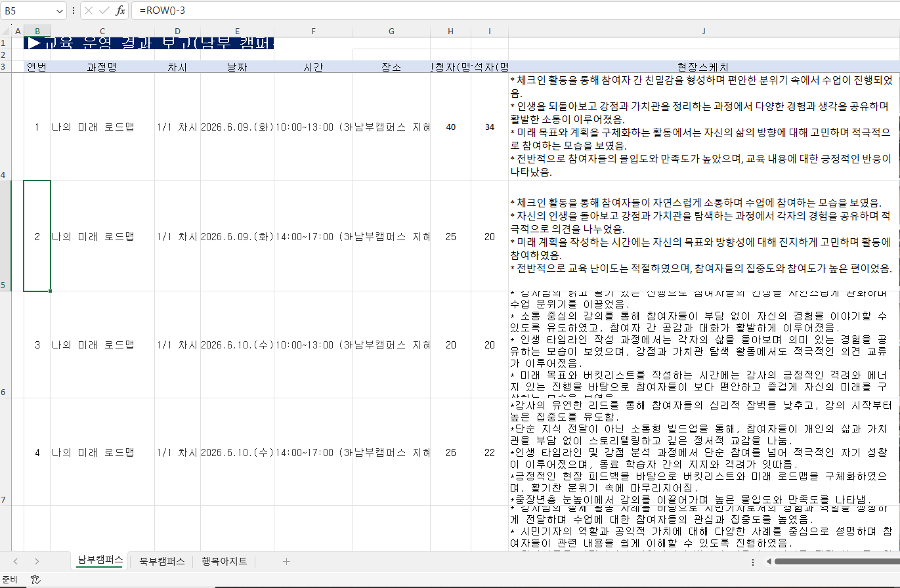
Task: Switch to the 북부캠퍼스 sheet tab
Action: click(161, 561)
